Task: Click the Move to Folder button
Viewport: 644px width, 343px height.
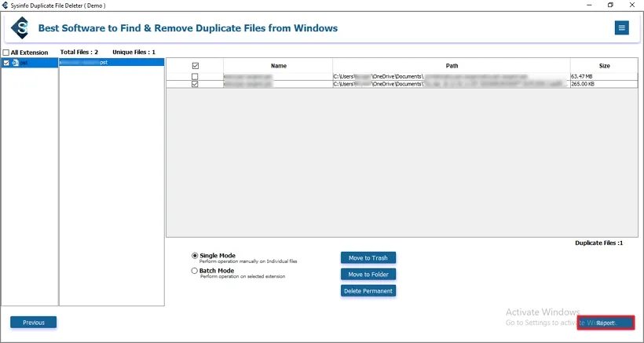Action: pos(368,275)
